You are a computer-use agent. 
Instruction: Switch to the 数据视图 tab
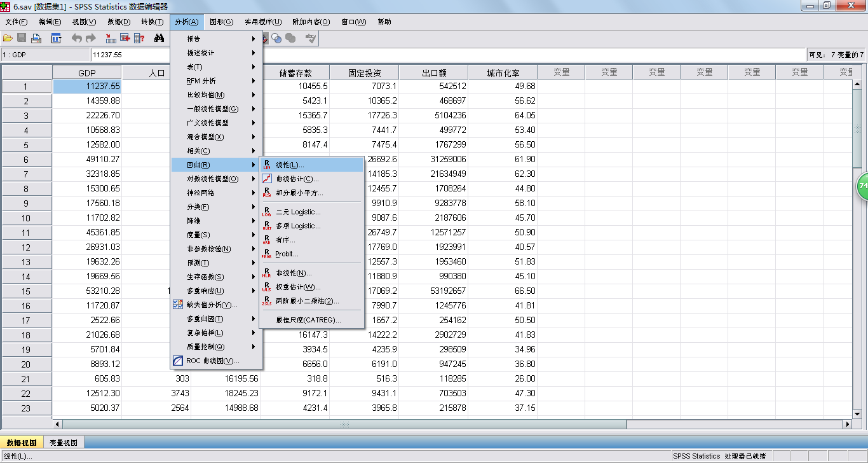[22, 443]
